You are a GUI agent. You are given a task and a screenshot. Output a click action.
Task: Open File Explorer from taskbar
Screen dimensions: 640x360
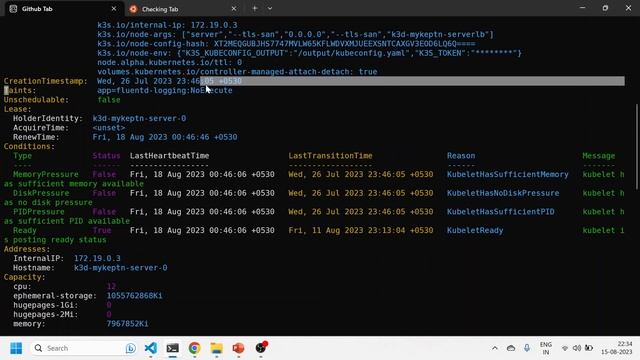(217, 348)
